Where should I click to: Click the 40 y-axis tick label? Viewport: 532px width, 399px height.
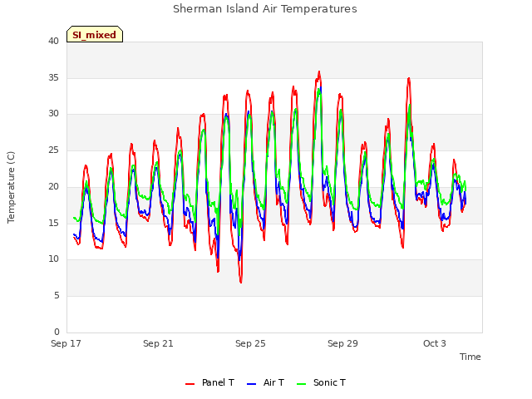(x=53, y=42)
